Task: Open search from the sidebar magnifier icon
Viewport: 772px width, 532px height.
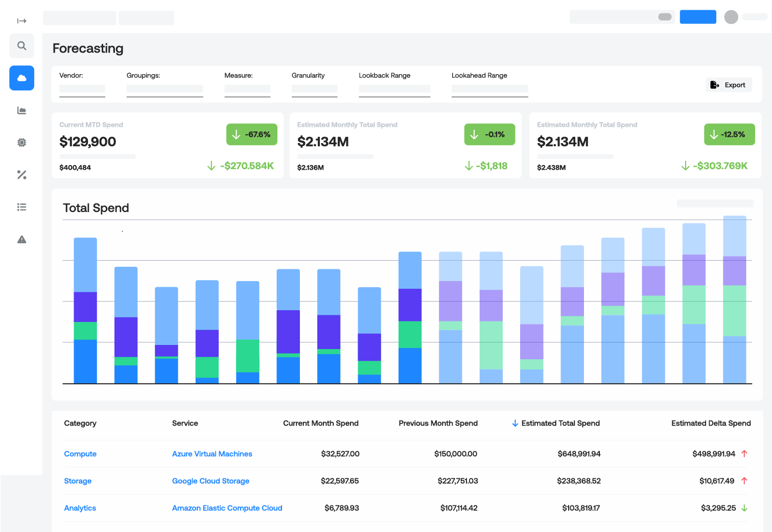Action: point(21,46)
